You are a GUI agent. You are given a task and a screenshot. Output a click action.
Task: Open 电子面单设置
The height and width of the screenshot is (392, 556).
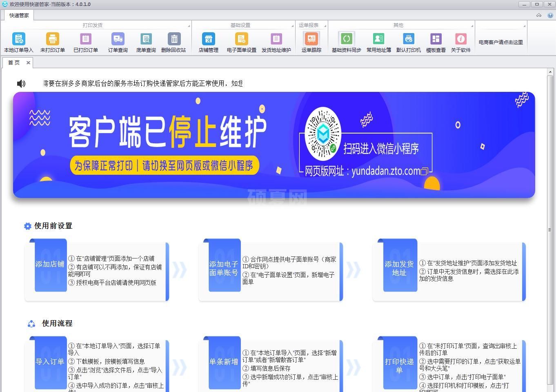[x=242, y=42]
